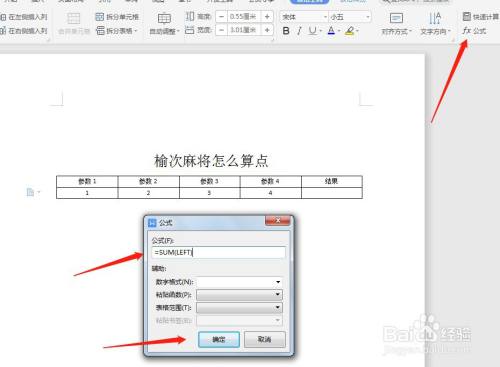Click the 公式 dialog title bar icon

(152, 223)
